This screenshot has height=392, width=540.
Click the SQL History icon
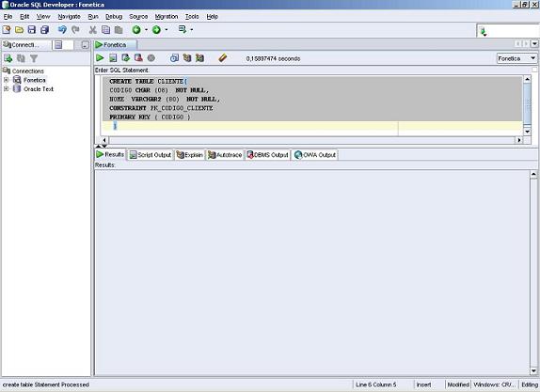tap(174, 58)
